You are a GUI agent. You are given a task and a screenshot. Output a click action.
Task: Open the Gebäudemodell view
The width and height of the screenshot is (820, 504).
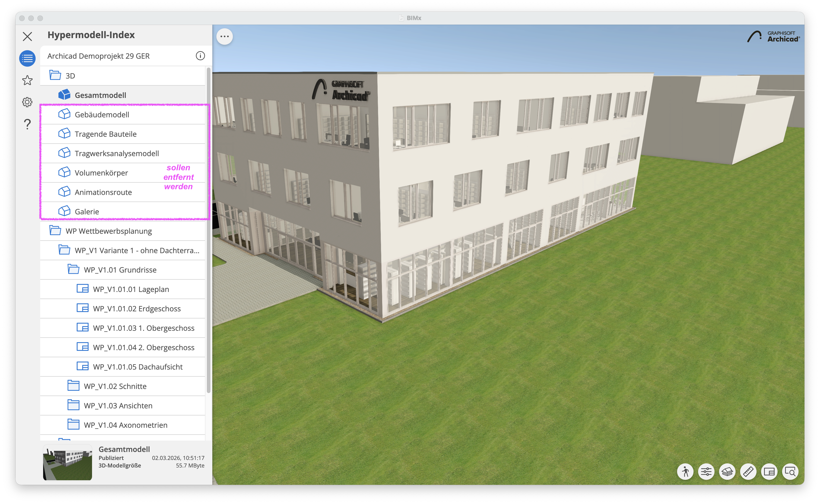pyautogui.click(x=123, y=114)
